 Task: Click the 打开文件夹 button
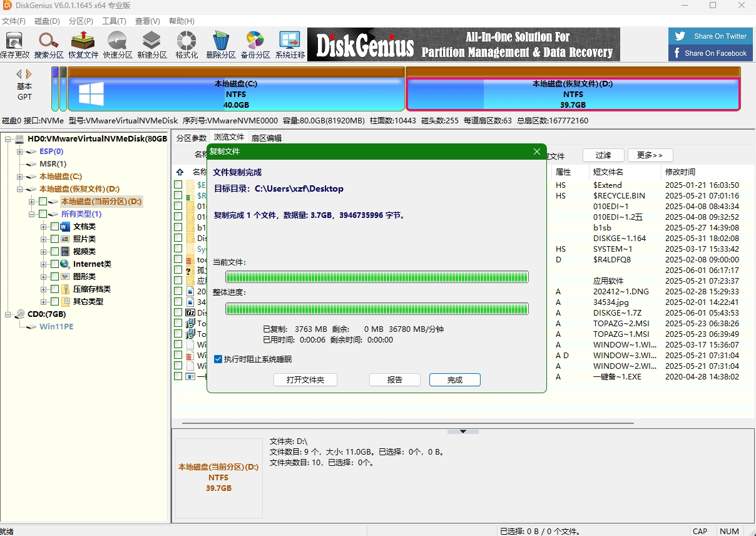(x=305, y=380)
